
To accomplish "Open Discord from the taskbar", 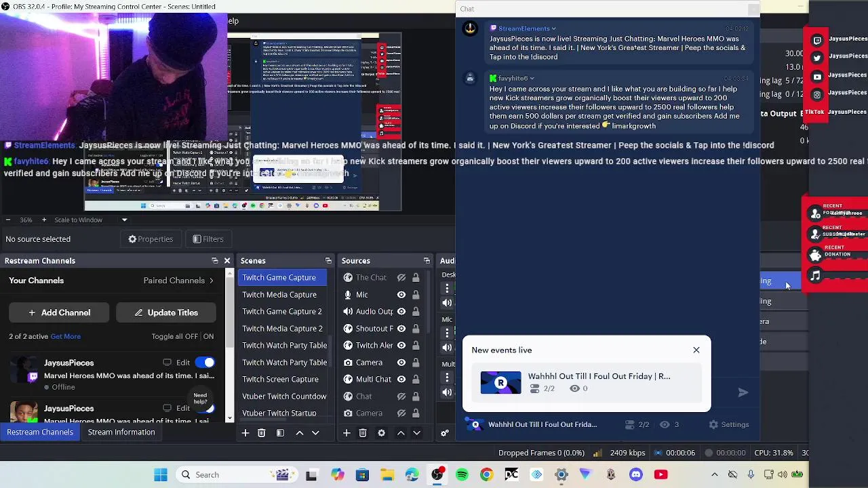I will (x=635, y=475).
